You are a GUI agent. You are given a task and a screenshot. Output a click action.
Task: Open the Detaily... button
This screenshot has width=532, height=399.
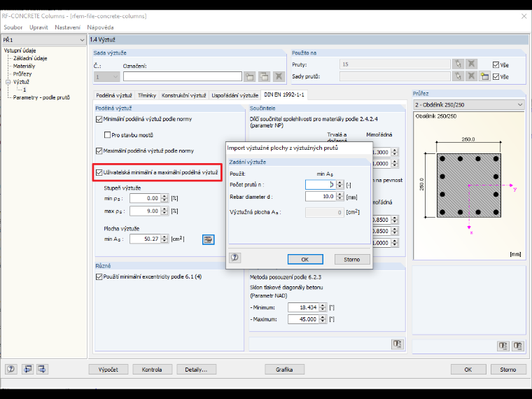coord(196,370)
